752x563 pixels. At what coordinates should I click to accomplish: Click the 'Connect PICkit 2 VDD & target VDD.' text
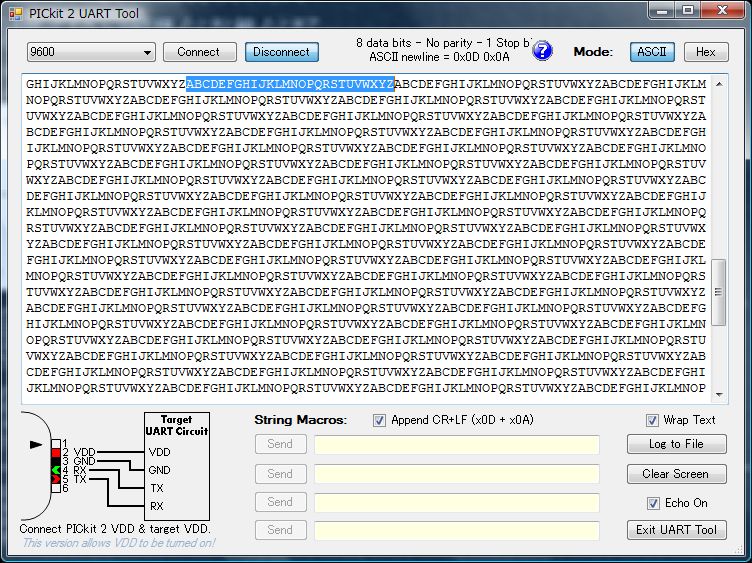pyautogui.click(x=115, y=529)
